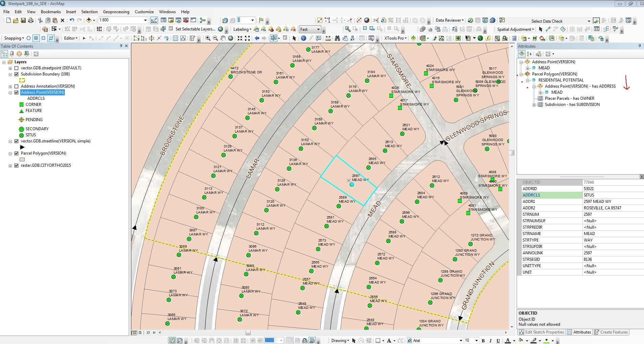Click the green plus XTools icon
The width and height of the screenshot is (644, 344).
click(x=413, y=38)
